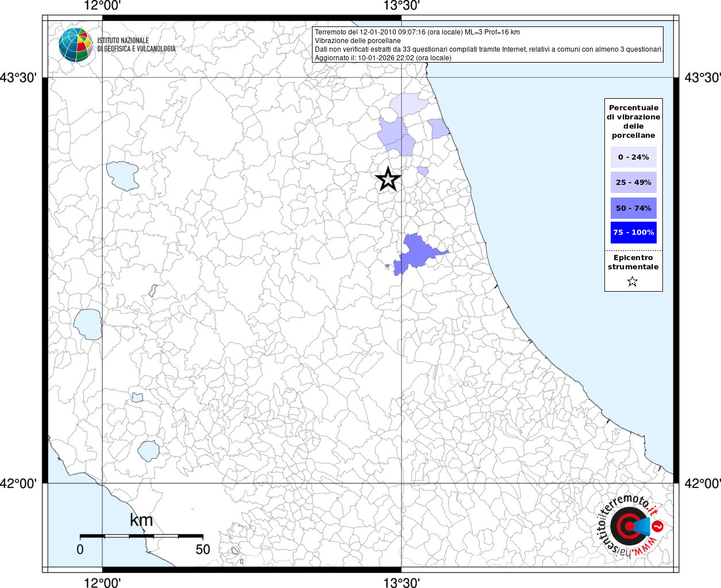Click the Istituto Nazionale di Geofisica e Vulcanologia text

[x=136, y=45]
